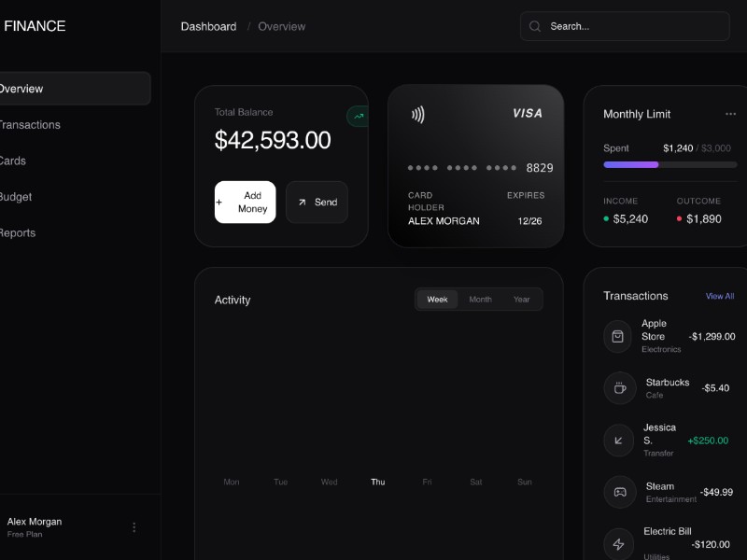This screenshot has height=560, width=747.
Task: Switch Activity chart to Month view
Action: point(480,300)
